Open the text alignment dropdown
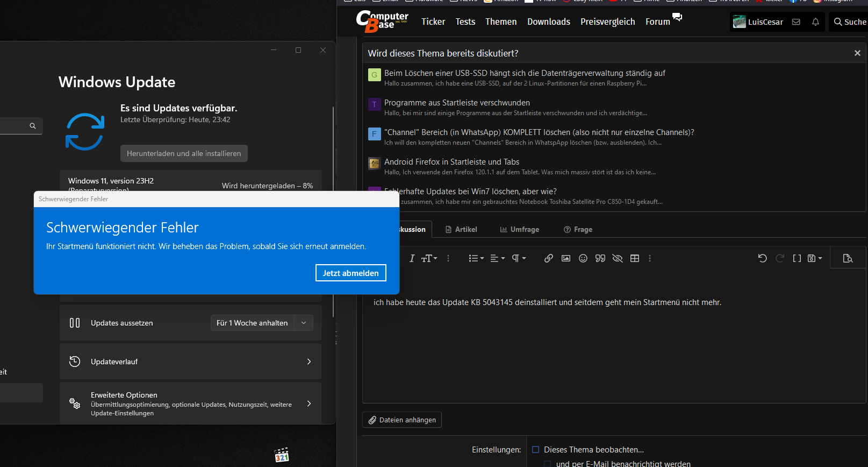This screenshot has height=467, width=868. (498, 258)
